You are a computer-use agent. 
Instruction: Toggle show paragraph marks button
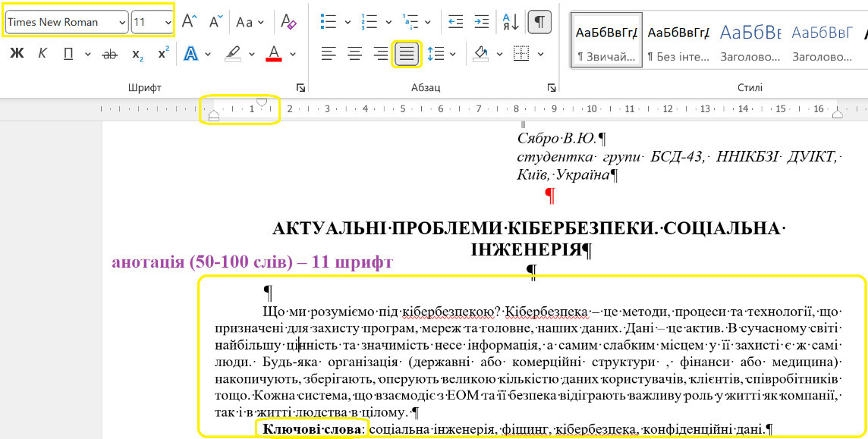(x=539, y=22)
